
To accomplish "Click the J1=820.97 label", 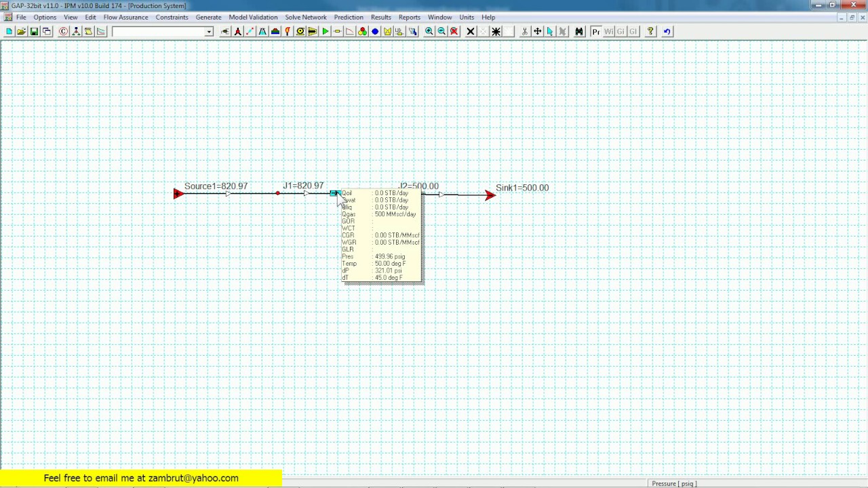I will (x=303, y=186).
